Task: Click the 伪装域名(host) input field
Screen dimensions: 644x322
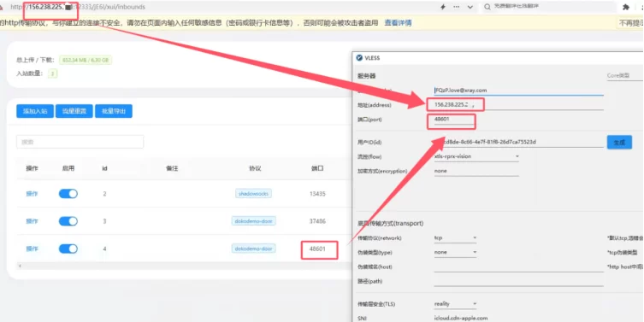Action: coord(519,267)
